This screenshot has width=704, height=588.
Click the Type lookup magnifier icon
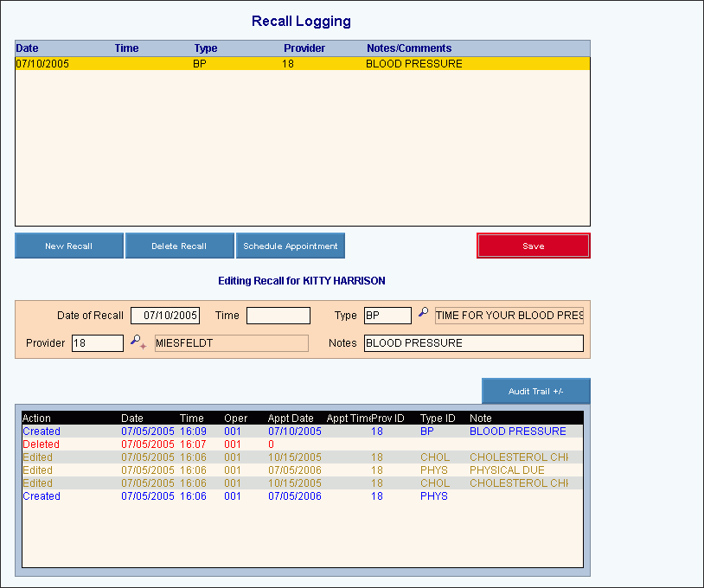pos(423,312)
